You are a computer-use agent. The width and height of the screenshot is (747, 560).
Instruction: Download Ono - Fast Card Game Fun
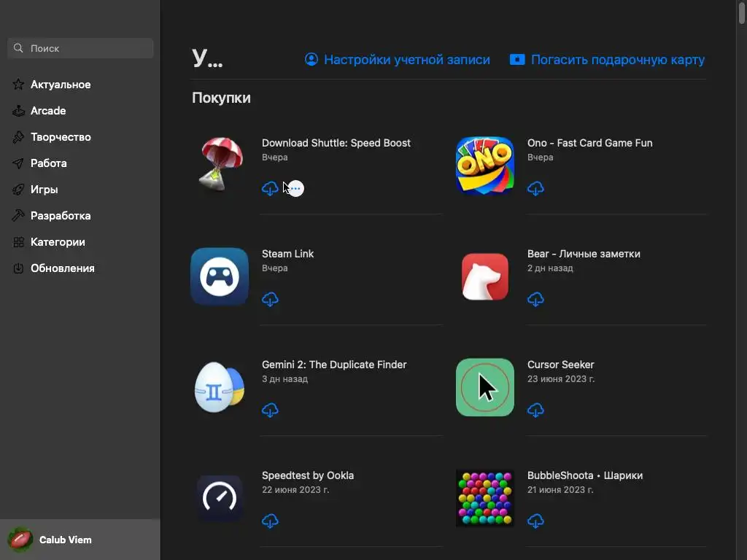[535, 189]
